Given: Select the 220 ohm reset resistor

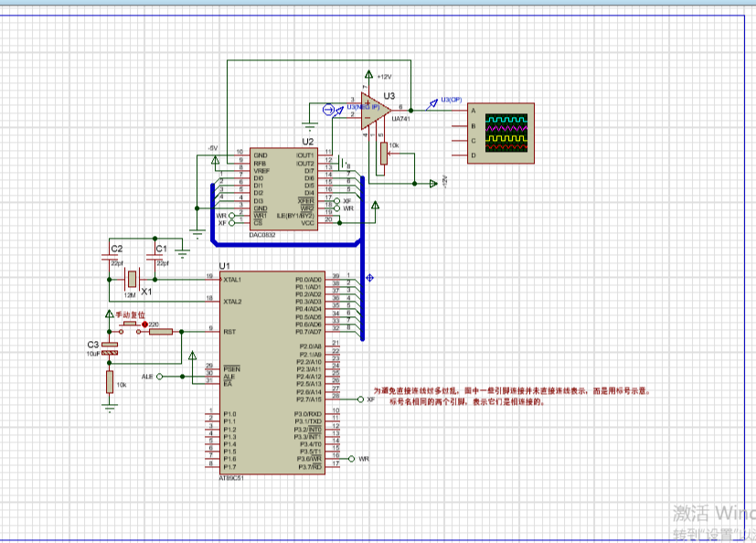Looking at the screenshot, I should (161, 331).
